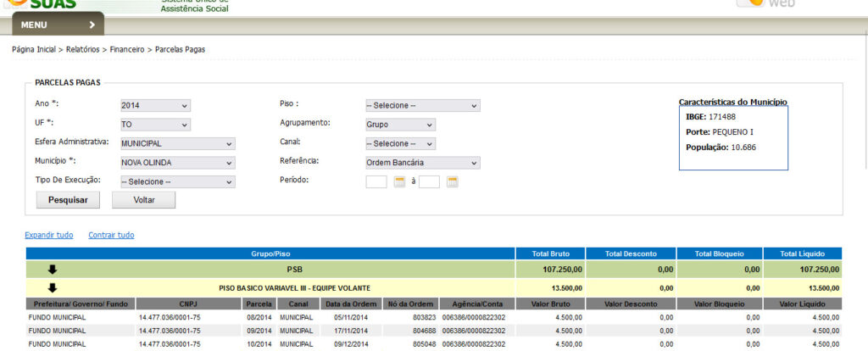
Task: Click the CNPJ column header
Action: coord(189,304)
